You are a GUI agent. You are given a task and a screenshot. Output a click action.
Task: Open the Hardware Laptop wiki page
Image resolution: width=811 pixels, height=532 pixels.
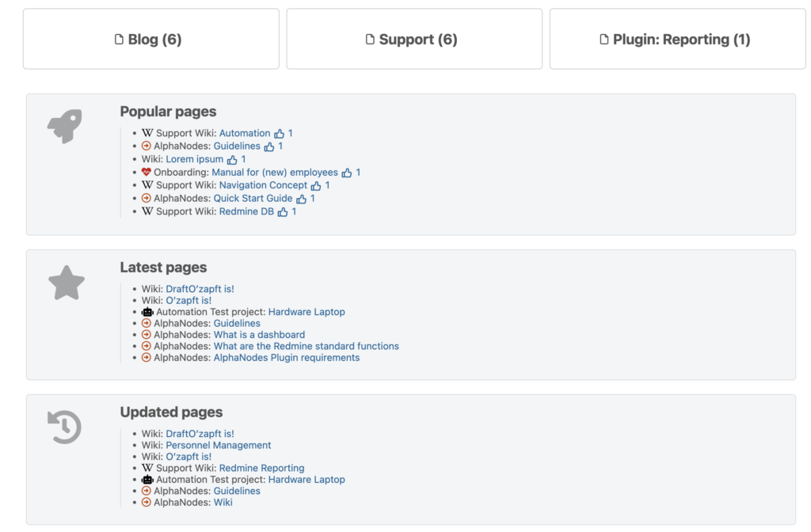pyautogui.click(x=307, y=312)
